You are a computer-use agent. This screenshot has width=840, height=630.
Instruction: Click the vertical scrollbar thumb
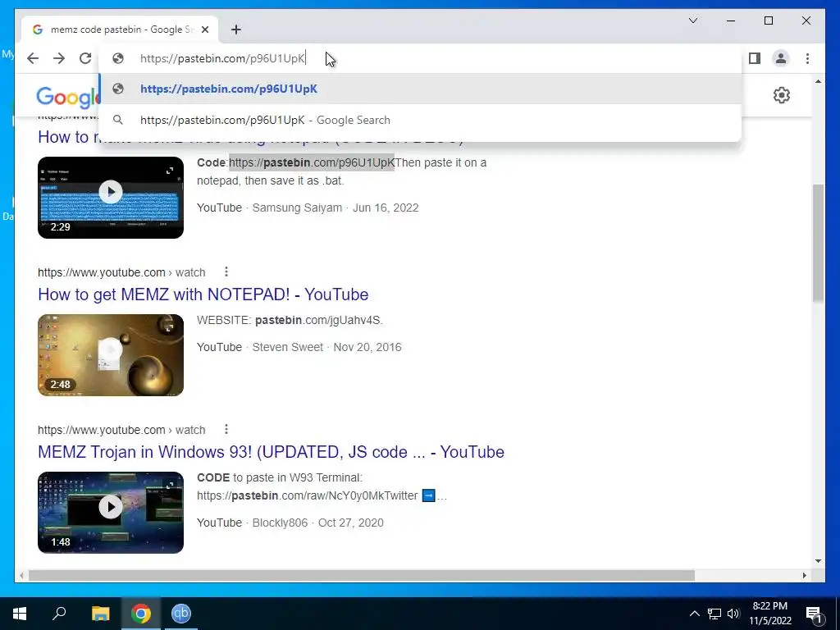pos(818,243)
